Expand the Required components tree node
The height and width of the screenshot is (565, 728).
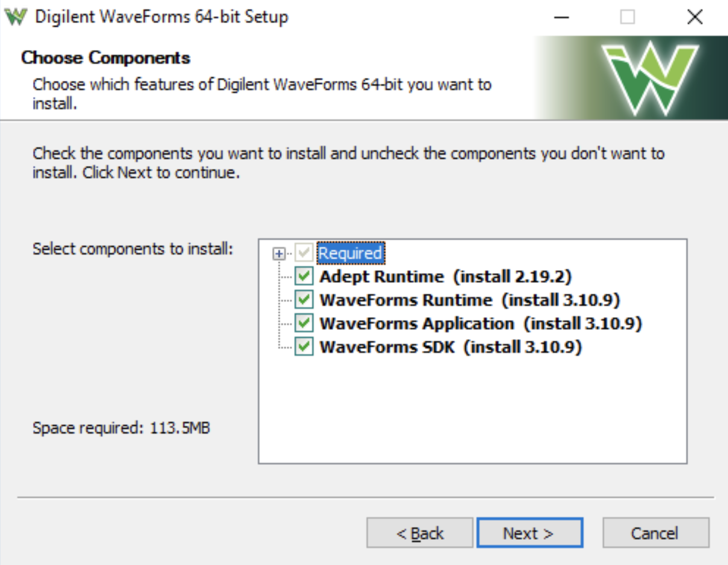pyautogui.click(x=279, y=254)
